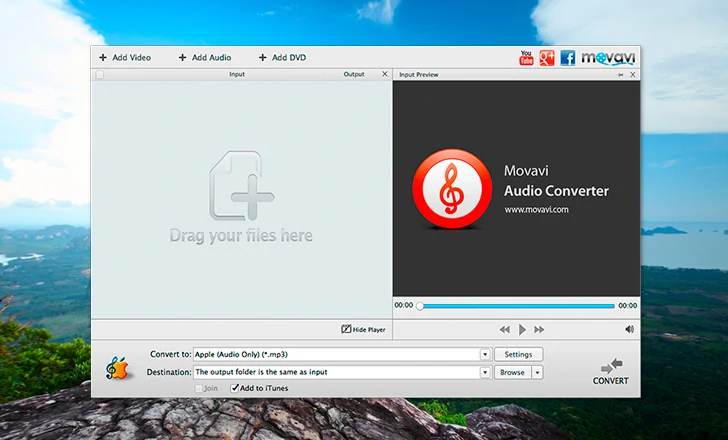Toggle the select-all checkbox beside Input header
Image resolution: width=728 pixels, height=440 pixels.
100,74
